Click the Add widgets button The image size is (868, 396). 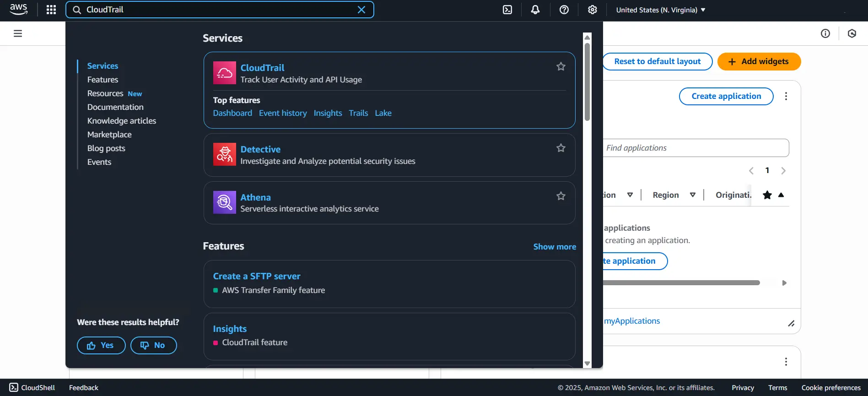[759, 61]
